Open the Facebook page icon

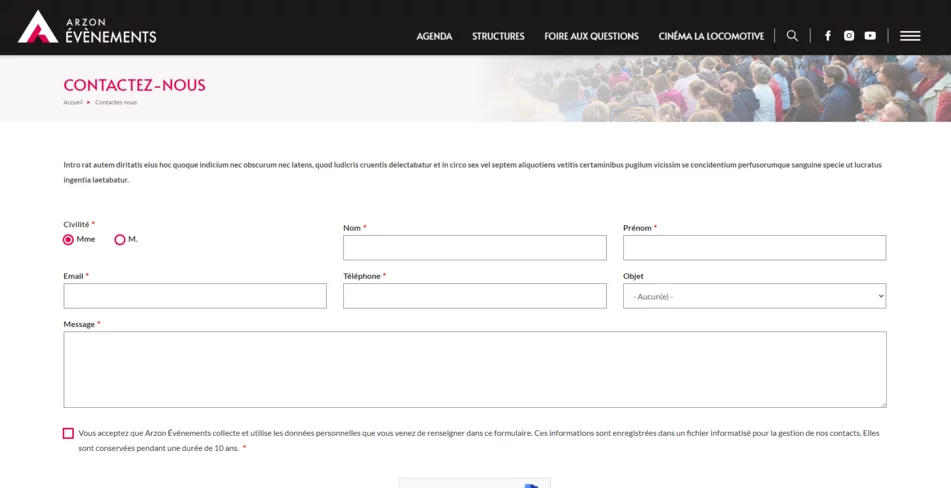pyautogui.click(x=828, y=36)
